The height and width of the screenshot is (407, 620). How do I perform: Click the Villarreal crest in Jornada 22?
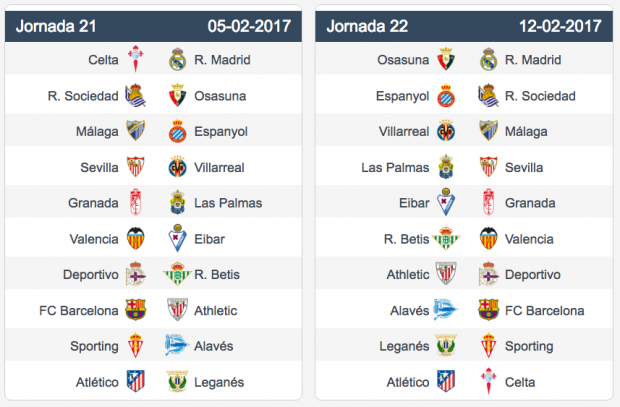click(x=446, y=131)
